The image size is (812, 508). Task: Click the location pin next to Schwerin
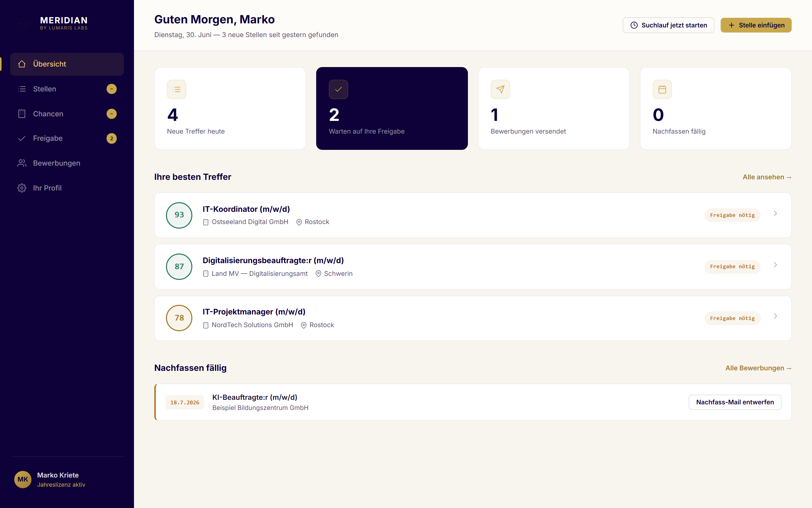coord(318,274)
